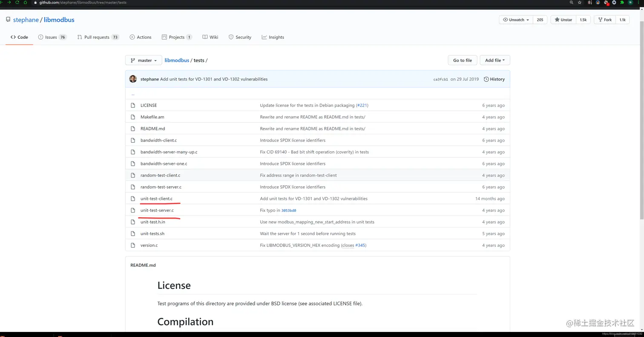Open the stephane owner link in header

tap(26, 20)
